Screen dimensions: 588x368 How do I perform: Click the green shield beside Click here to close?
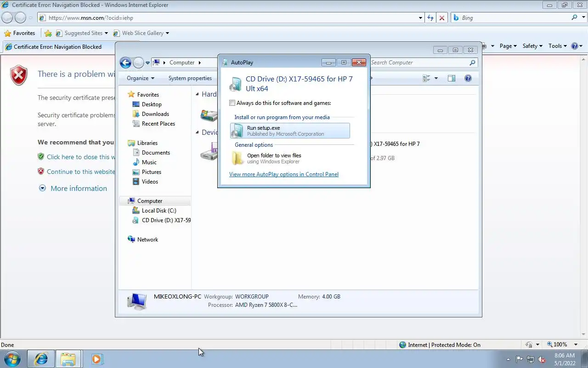pos(41,156)
